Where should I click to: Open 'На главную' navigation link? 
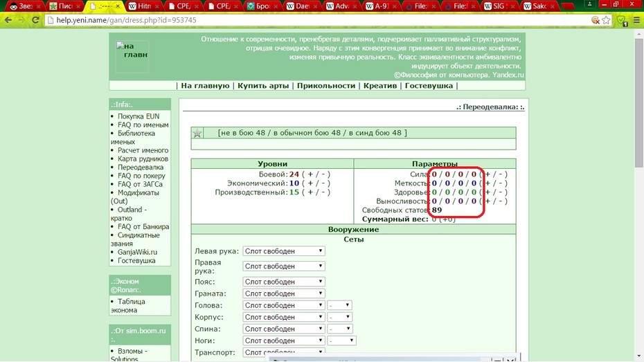pyautogui.click(x=205, y=85)
